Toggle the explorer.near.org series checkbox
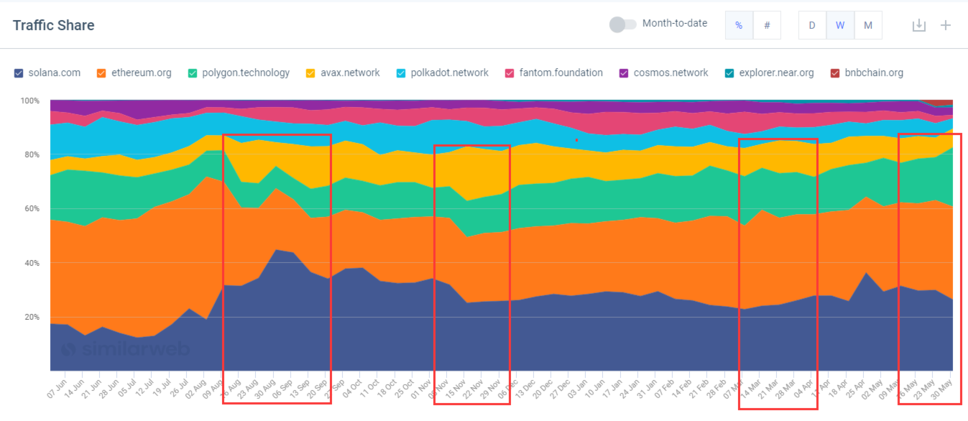 click(729, 73)
